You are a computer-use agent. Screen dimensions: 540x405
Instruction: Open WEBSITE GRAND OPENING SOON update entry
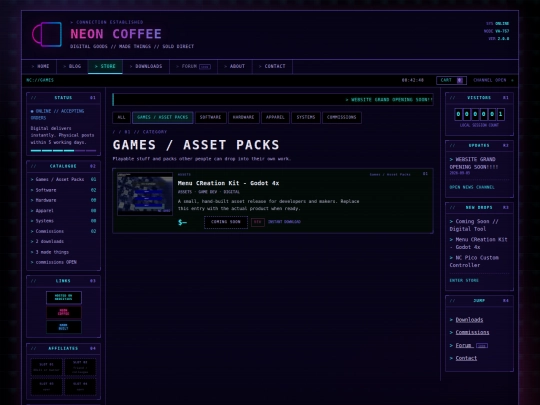click(474, 163)
